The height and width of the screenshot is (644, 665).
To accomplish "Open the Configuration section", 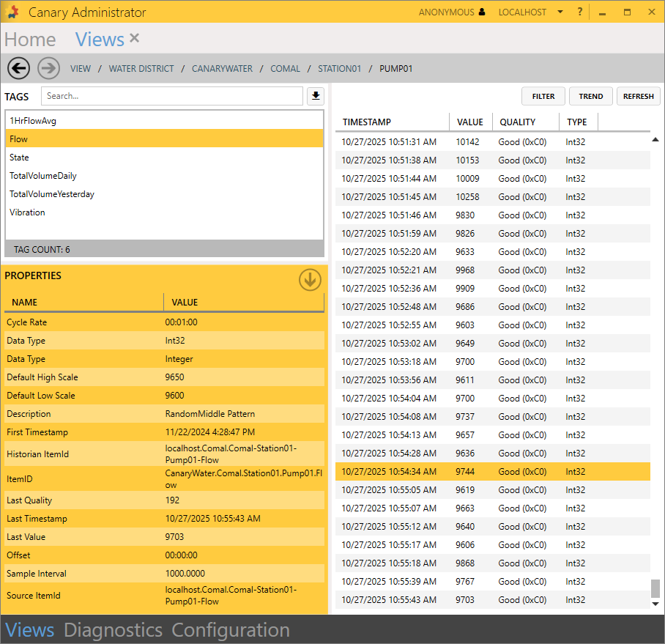I will 231,630.
